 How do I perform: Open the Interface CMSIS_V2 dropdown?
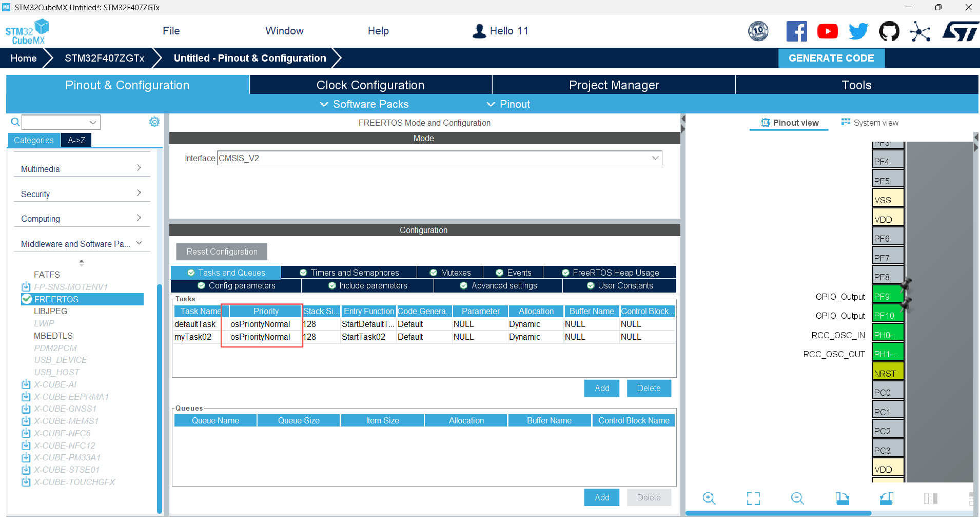tap(440, 158)
